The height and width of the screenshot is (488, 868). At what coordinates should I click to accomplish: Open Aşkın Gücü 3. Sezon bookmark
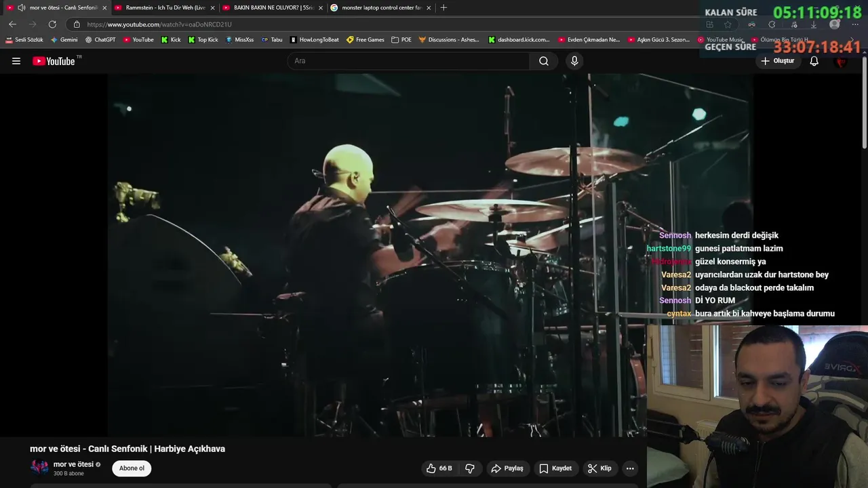pyautogui.click(x=658, y=40)
